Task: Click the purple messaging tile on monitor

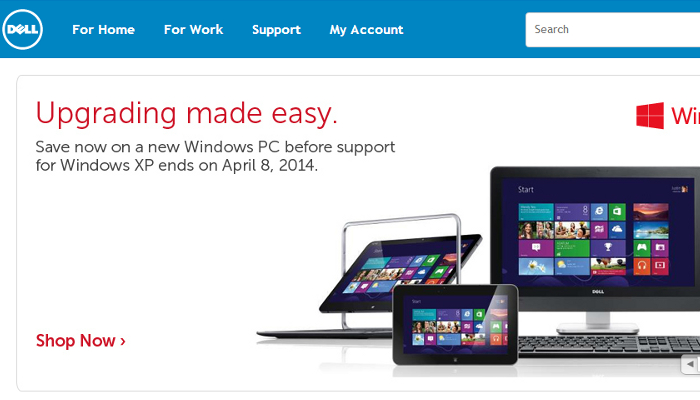Action: (x=536, y=248)
